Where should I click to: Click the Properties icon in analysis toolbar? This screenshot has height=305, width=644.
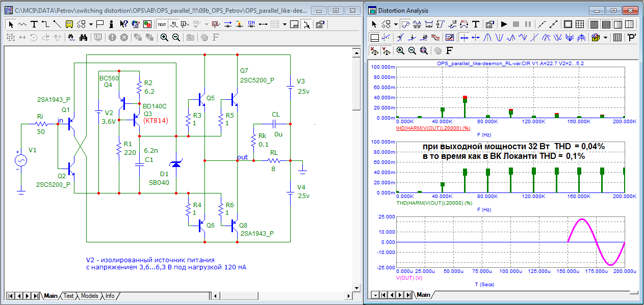tap(489, 24)
